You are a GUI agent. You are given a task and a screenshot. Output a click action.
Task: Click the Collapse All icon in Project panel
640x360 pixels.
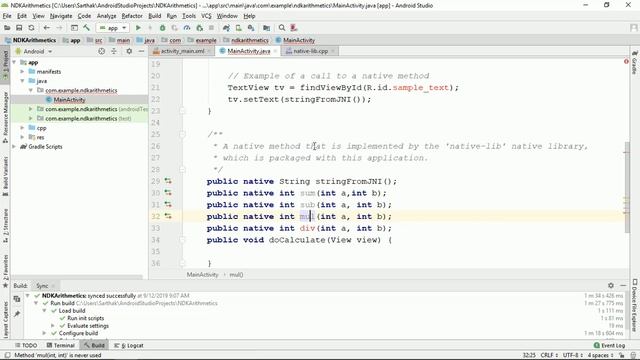point(114,51)
